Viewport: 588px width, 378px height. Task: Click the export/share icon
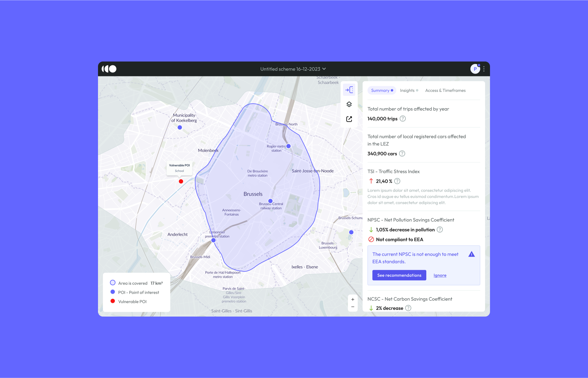tap(349, 119)
